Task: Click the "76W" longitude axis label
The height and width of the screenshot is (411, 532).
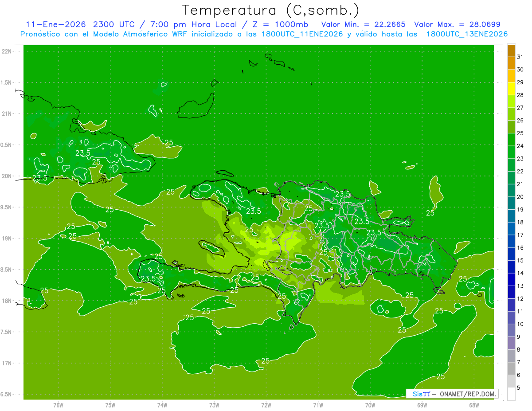Action: click(58, 405)
